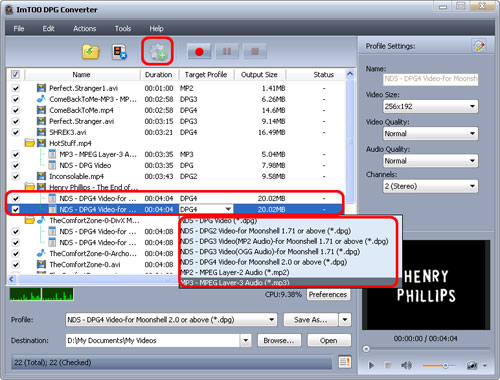
Task: Start converting with red record button
Action: pyautogui.click(x=199, y=52)
